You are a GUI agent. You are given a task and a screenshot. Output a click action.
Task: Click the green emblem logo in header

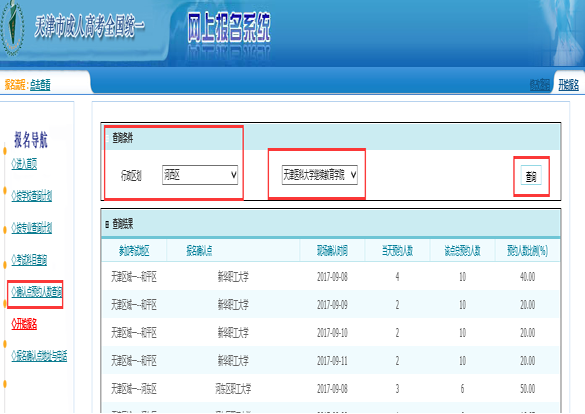(12, 27)
